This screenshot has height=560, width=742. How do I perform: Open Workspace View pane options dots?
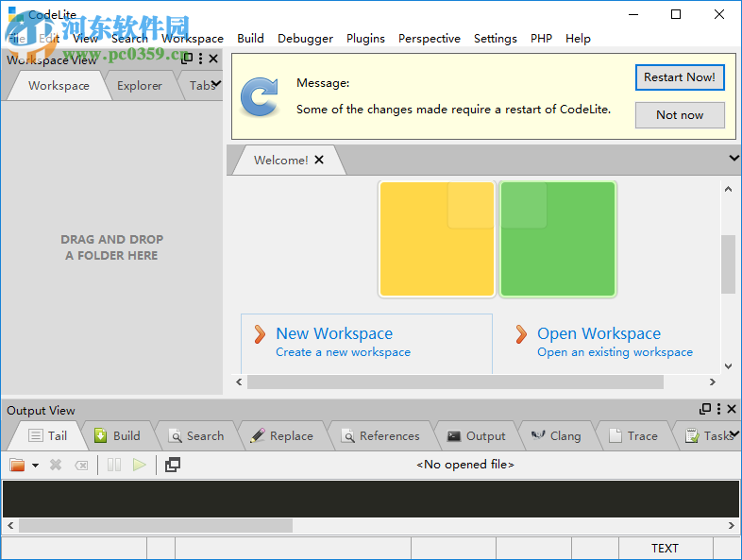tap(201, 59)
